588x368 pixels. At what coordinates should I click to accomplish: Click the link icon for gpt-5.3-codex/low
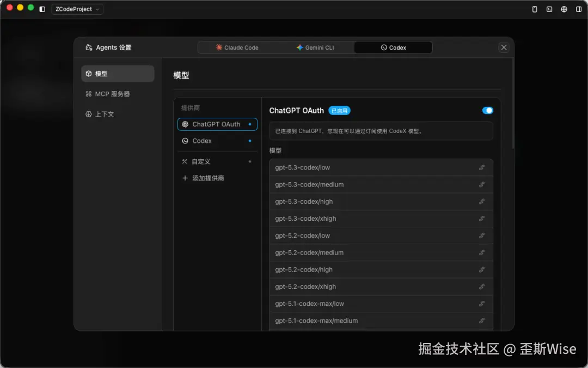(x=481, y=167)
